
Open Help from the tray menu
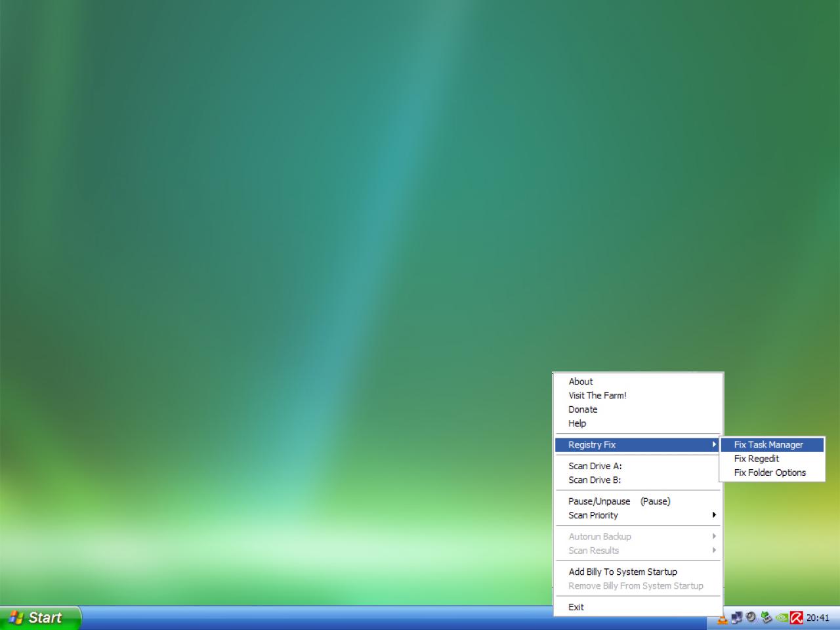637,423
